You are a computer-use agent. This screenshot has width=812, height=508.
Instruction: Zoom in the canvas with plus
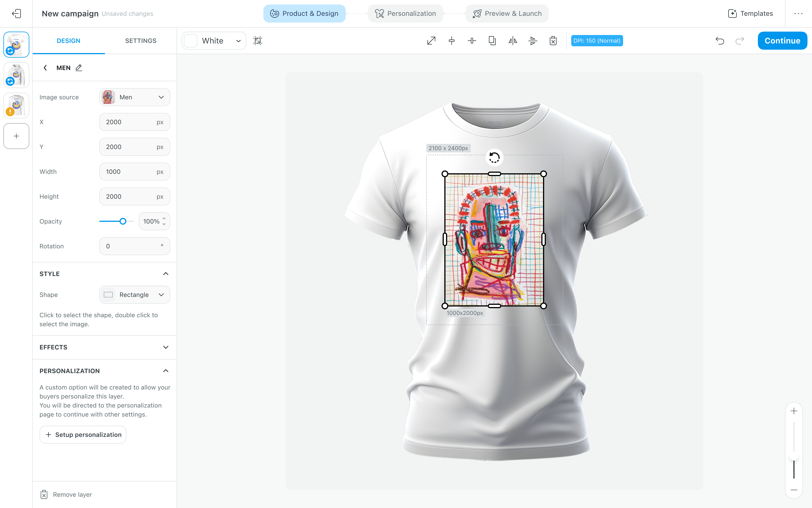click(794, 411)
